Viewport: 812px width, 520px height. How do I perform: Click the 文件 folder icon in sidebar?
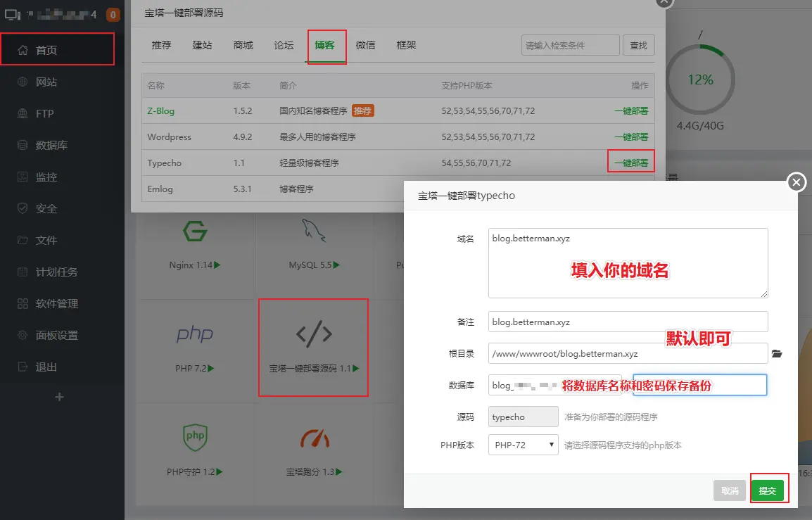pyautogui.click(x=23, y=240)
